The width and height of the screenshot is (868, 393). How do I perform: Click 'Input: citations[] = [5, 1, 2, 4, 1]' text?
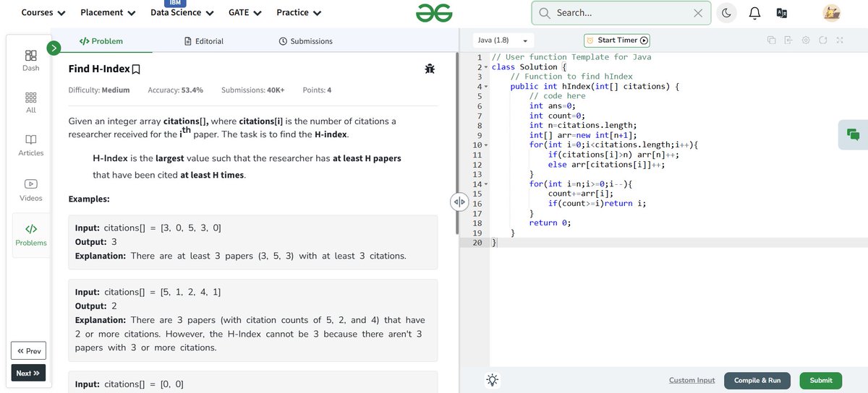coord(148,292)
